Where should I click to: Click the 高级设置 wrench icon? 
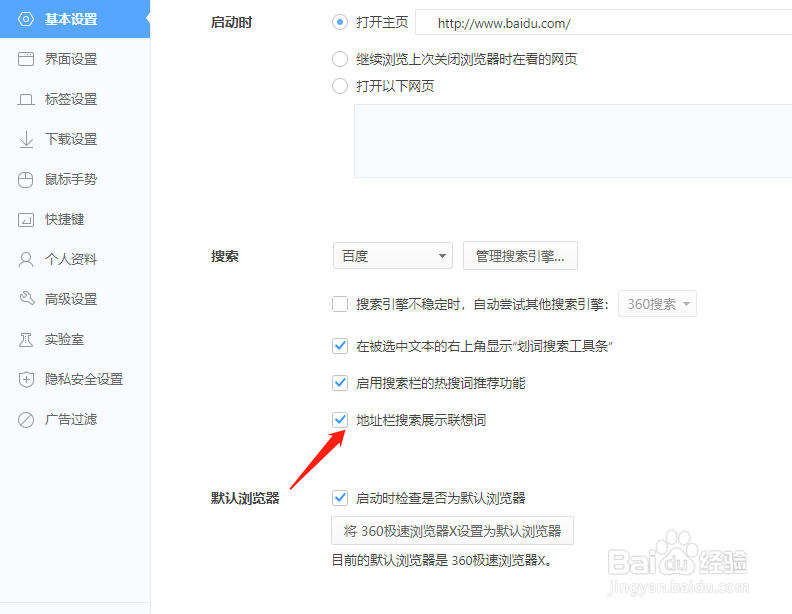tap(27, 298)
